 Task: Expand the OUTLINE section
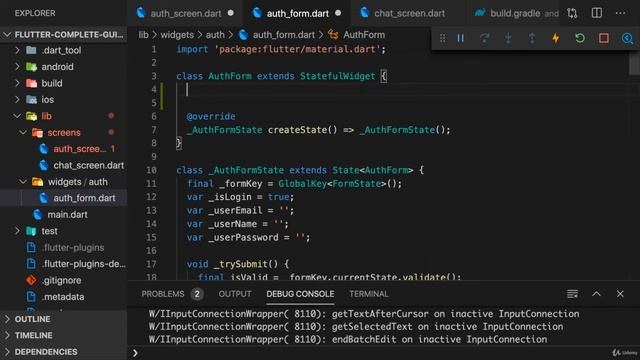click(x=63, y=319)
